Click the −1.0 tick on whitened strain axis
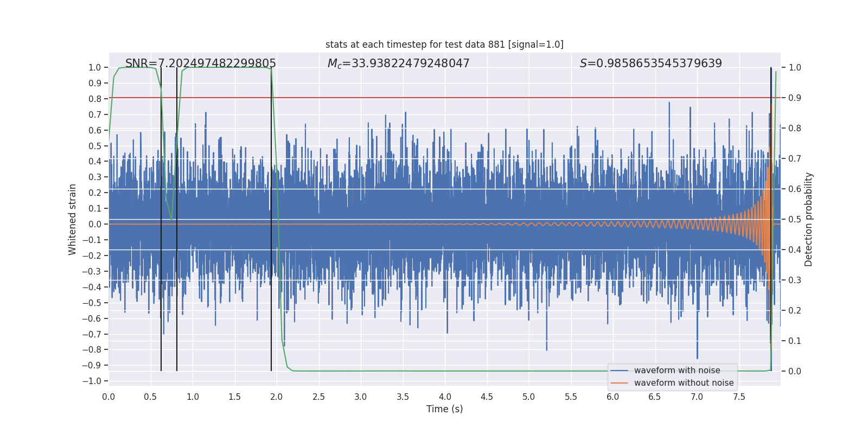The height and width of the screenshot is (434, 868). (x=91, y=381)
